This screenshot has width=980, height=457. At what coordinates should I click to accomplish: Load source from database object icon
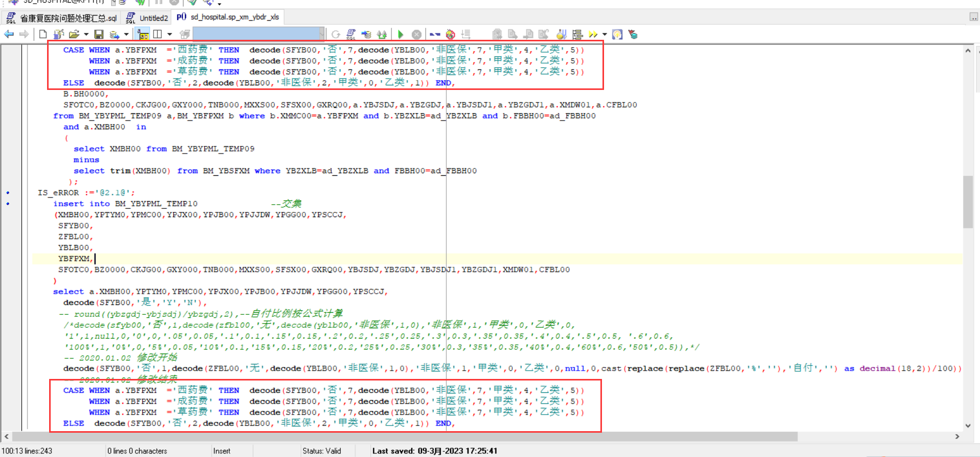tap(59, 34)
